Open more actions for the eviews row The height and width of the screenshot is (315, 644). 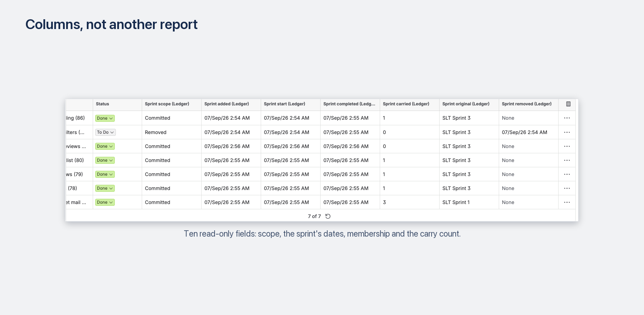(567, 146)
